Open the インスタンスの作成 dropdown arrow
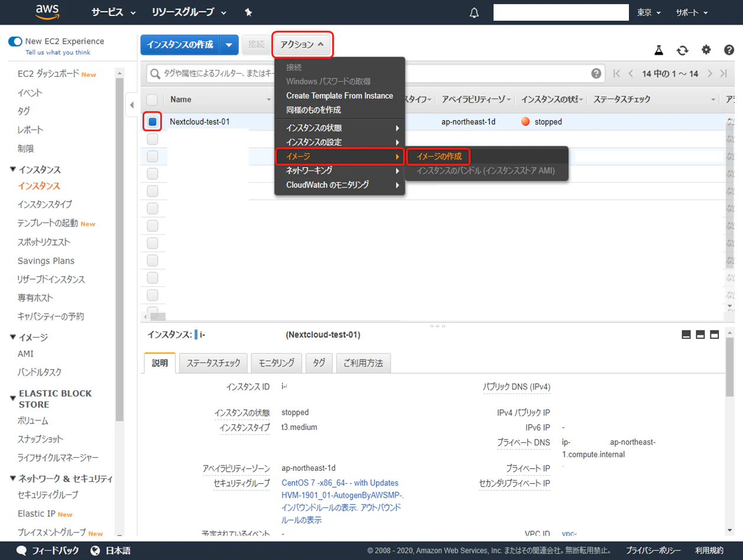Screen dimensions: 743x560 [x=229, y=45]
